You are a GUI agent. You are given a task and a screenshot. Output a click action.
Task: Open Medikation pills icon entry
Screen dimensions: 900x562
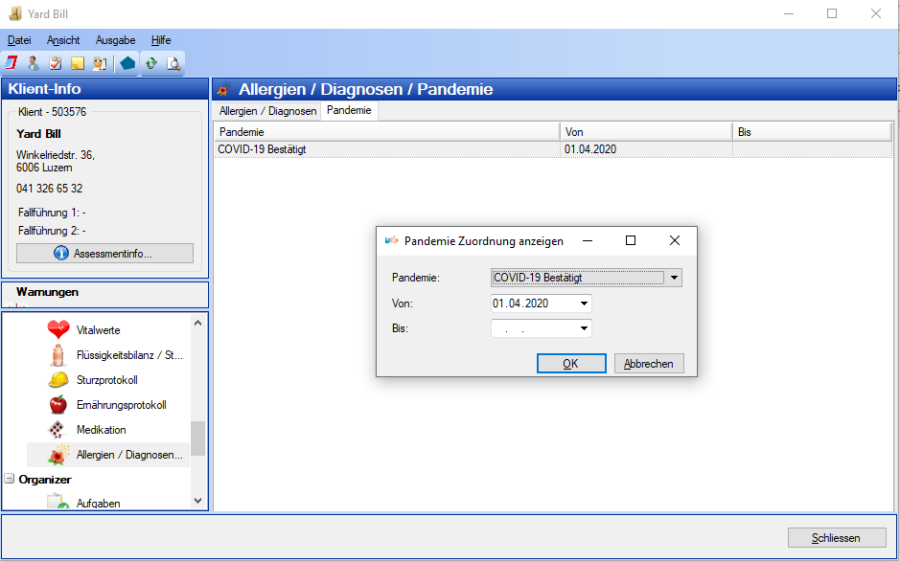57,429
